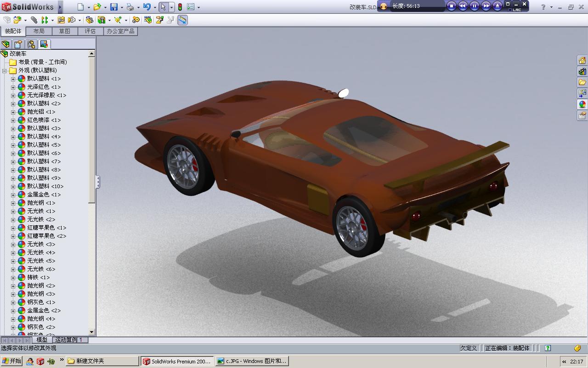Click the rewind button in media player
This screenshot has width=588, height=368.
(x=463, y=6)
